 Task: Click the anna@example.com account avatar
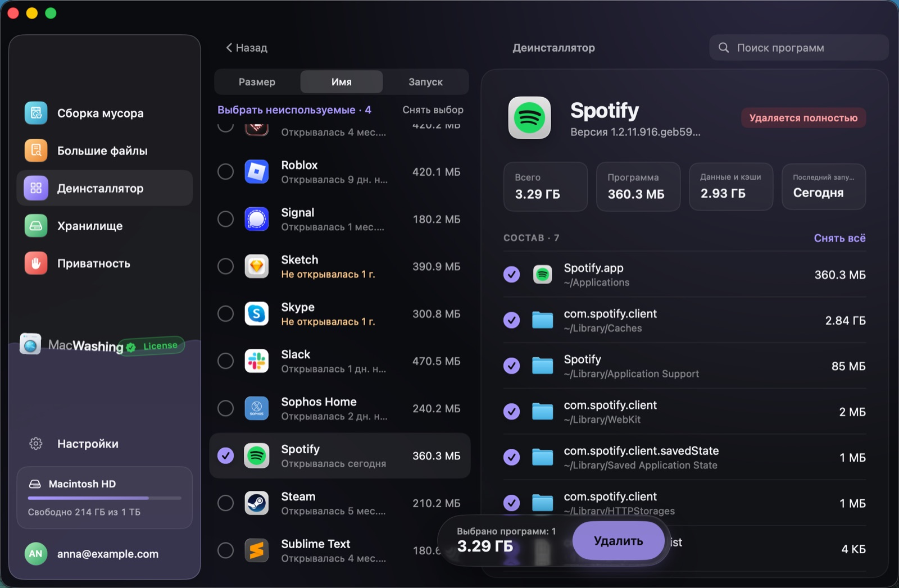click(x=36, y=554)
